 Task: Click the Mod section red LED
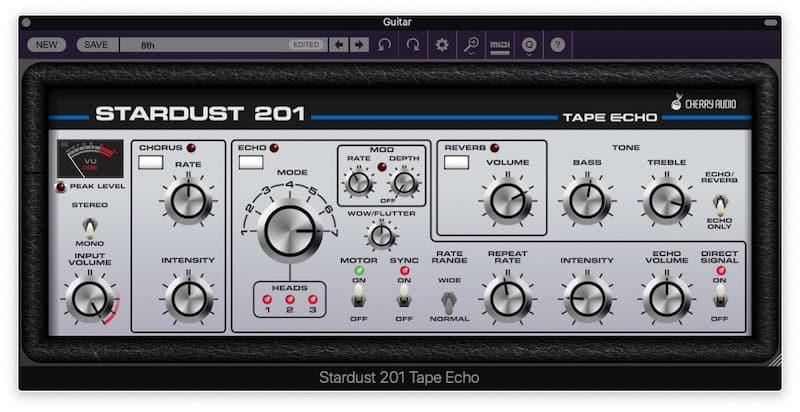(381, 167)
